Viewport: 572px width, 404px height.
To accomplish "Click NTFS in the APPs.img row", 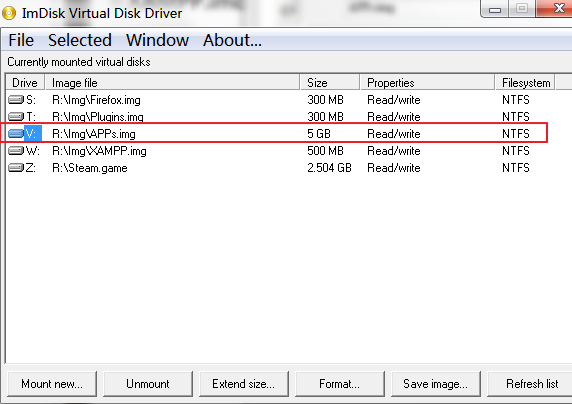I will 516,134.
